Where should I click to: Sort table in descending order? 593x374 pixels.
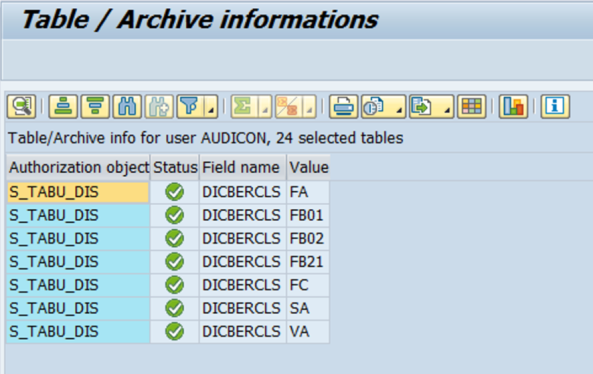click(95, 106)
